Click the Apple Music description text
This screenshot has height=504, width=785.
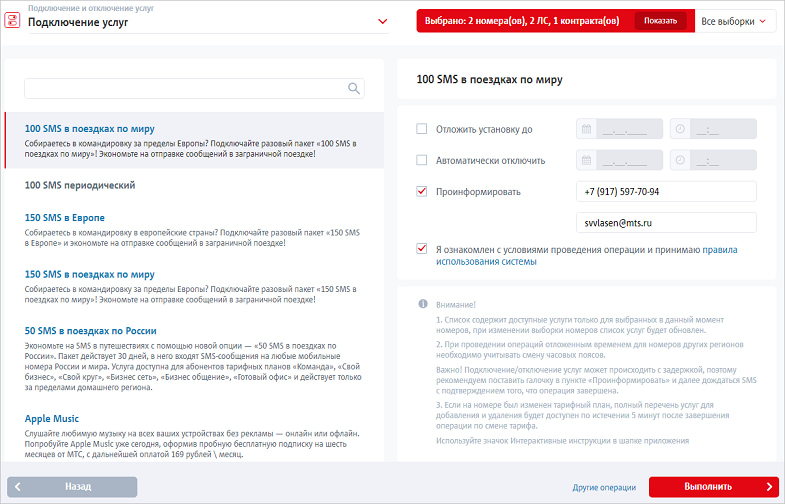(192, 444)
